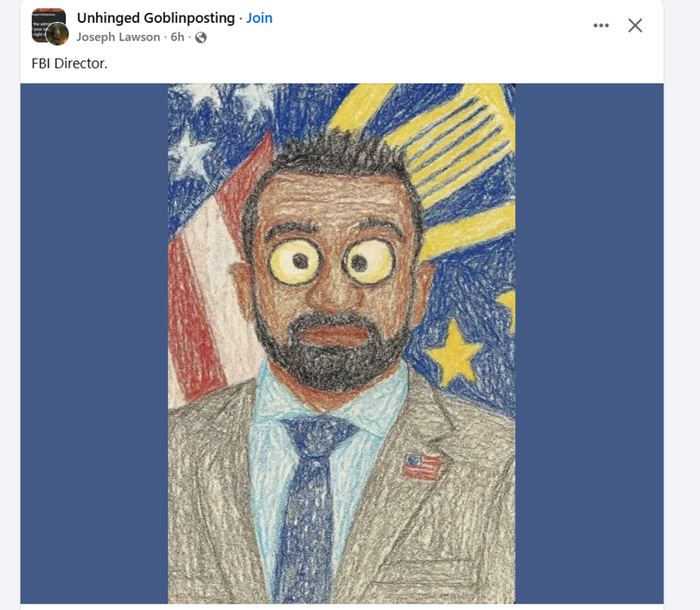Click the yellow star in the drawing
Viewport: 700px width, 610px height.
(x=454, y=352)
